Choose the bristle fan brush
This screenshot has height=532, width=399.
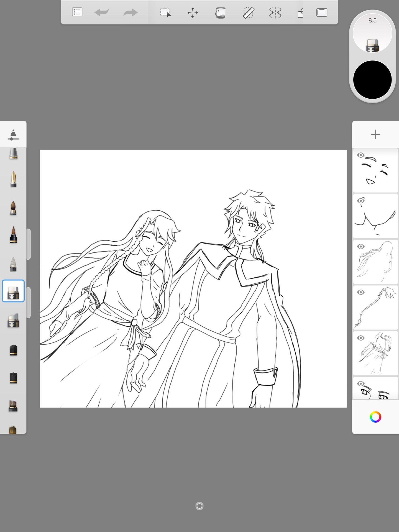pos(13,406)
